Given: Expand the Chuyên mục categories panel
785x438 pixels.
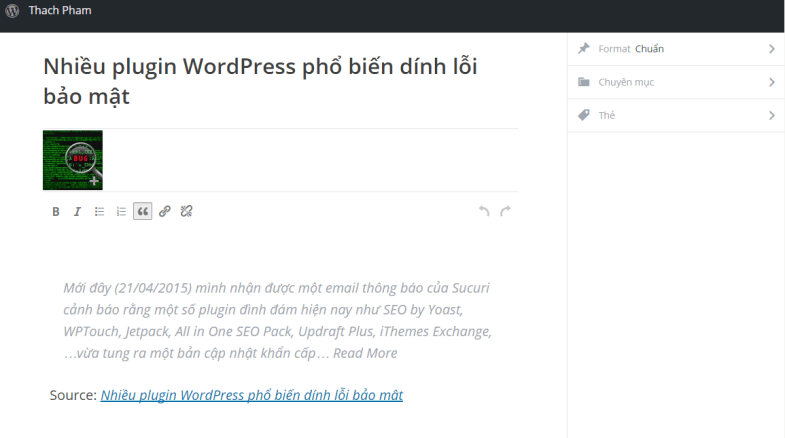Looking at the screenshot, I should (x=676, y=82).
